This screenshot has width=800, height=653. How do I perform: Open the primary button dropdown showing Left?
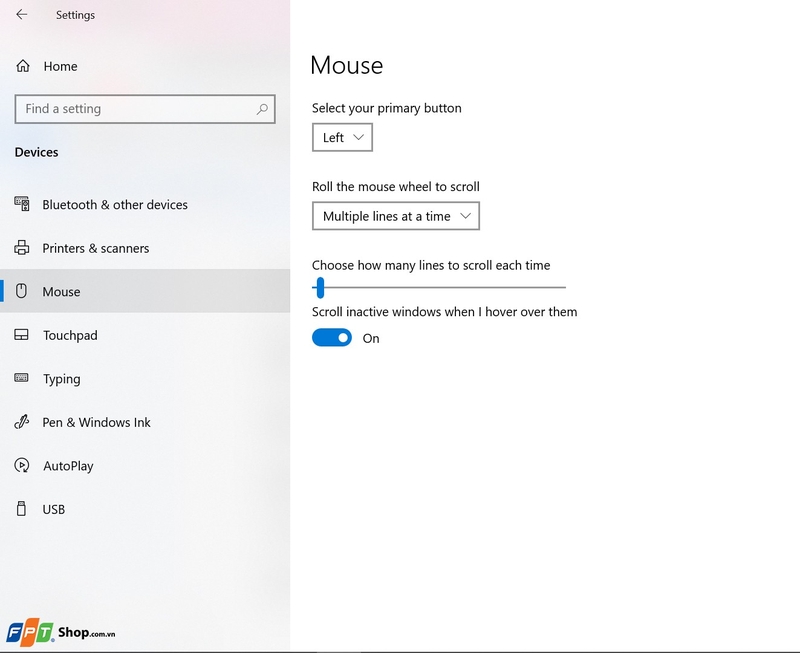pos(342,137)
